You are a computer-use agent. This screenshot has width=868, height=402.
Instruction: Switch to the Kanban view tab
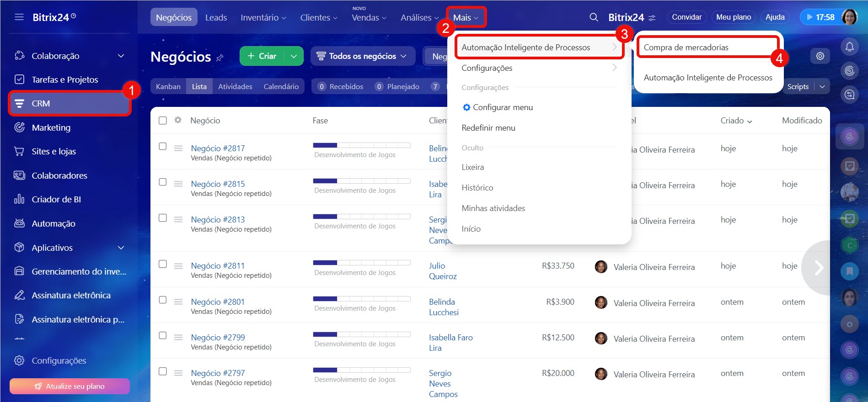168,86
